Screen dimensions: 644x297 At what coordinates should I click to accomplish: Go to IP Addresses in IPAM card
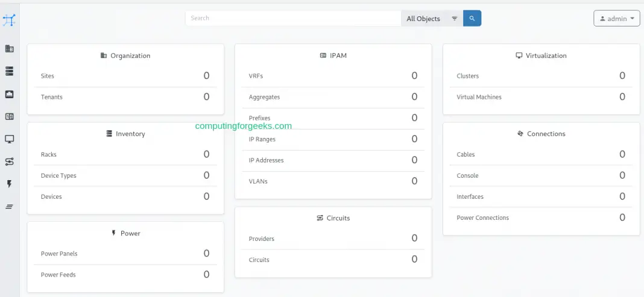click(x=266, y=160)
